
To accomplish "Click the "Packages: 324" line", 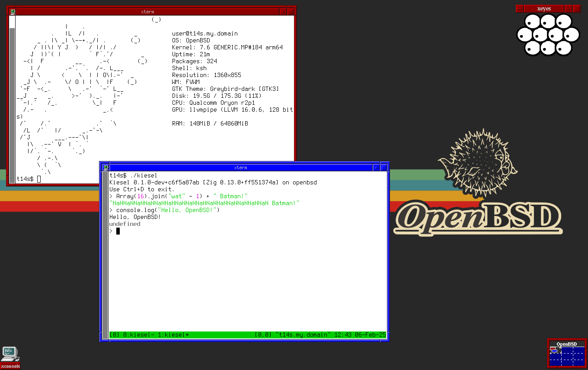I will 195,61.
